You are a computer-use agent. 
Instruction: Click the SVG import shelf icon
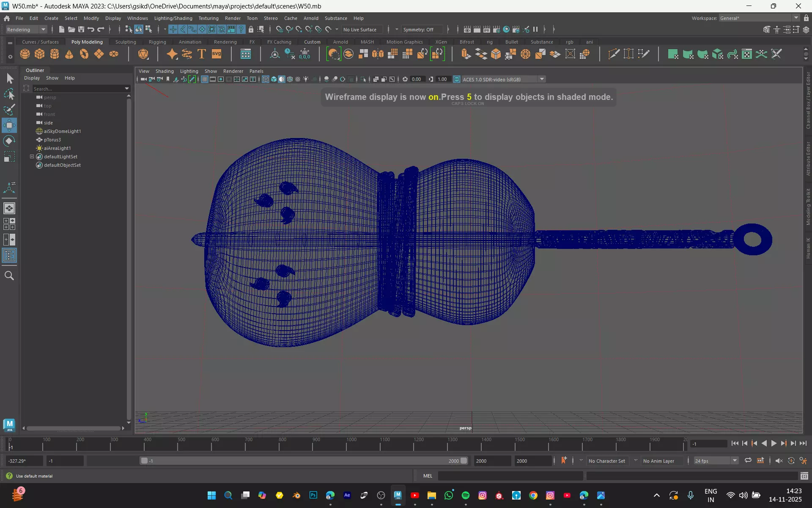click(x=217, y=54)
